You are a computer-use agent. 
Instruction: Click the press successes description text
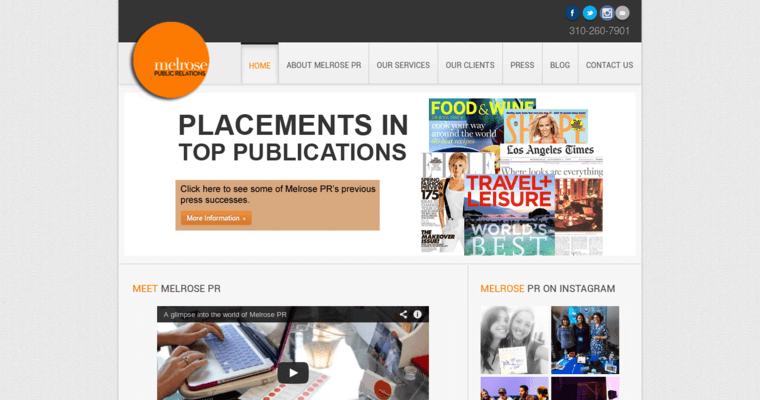(x=278, y=194)
